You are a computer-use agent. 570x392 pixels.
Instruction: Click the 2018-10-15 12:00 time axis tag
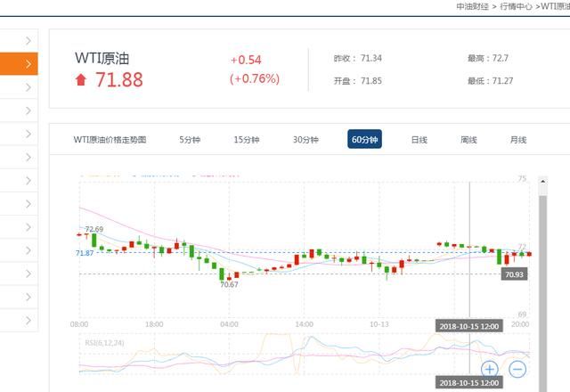469,326
